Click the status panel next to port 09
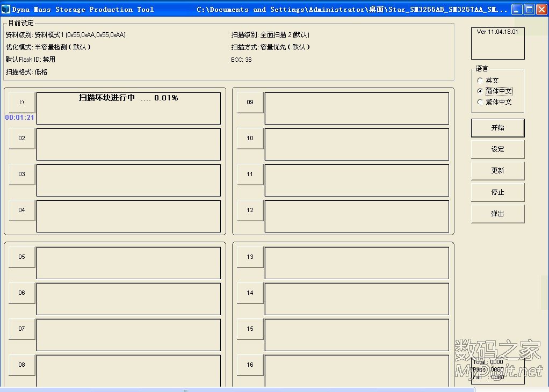The height and width of the screenshot is (392, 549). pos(357,108)
